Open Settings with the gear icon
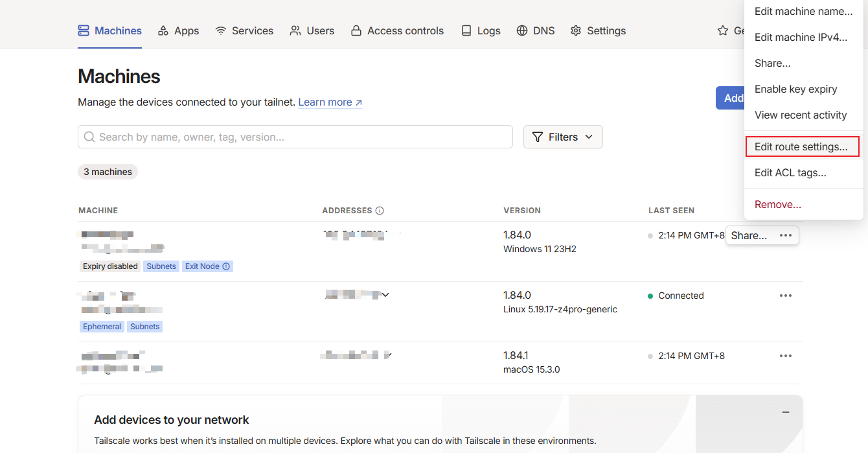The image size is (868, 453). coord(576,30)
